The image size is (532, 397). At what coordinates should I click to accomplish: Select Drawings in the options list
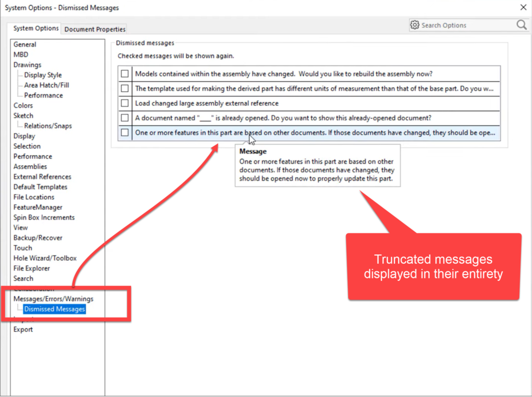pos(27,65)
